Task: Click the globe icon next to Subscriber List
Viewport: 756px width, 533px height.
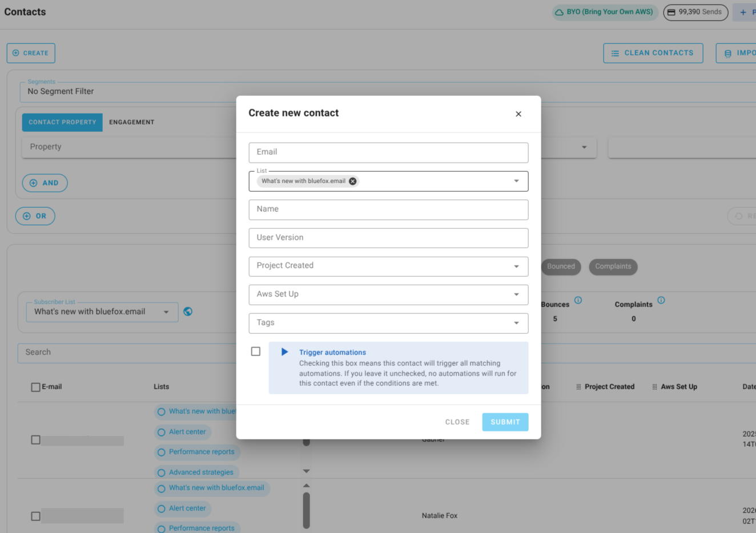Action: coord(188,312)
